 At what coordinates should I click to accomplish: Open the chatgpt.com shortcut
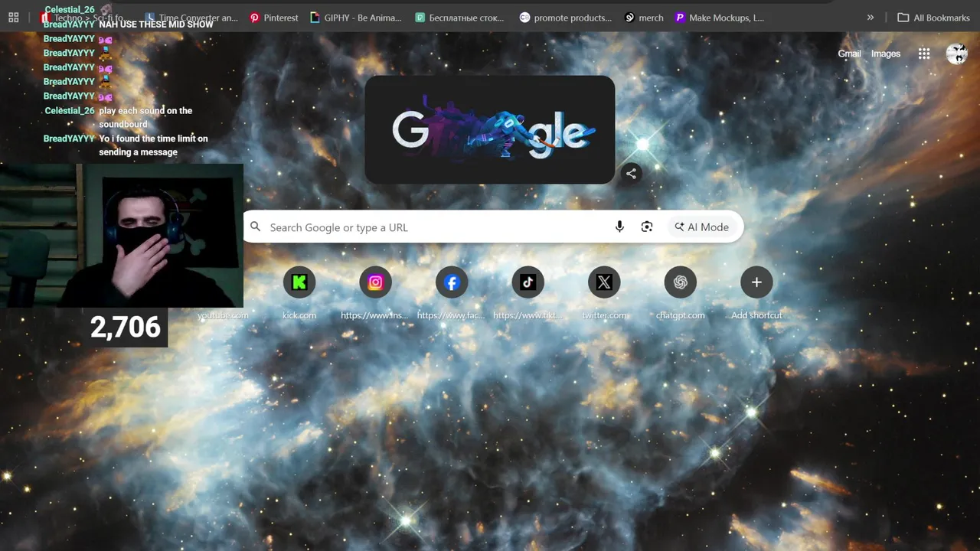point(680,292)
